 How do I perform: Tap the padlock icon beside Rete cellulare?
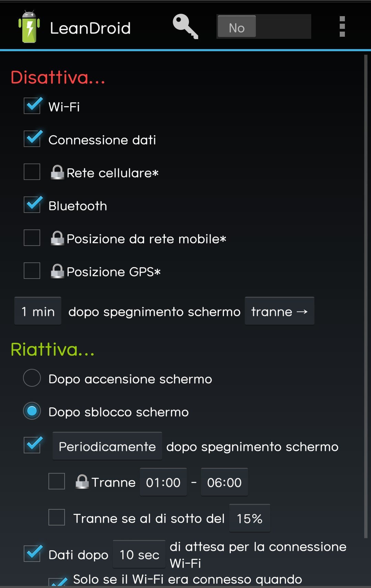(57, 172)
